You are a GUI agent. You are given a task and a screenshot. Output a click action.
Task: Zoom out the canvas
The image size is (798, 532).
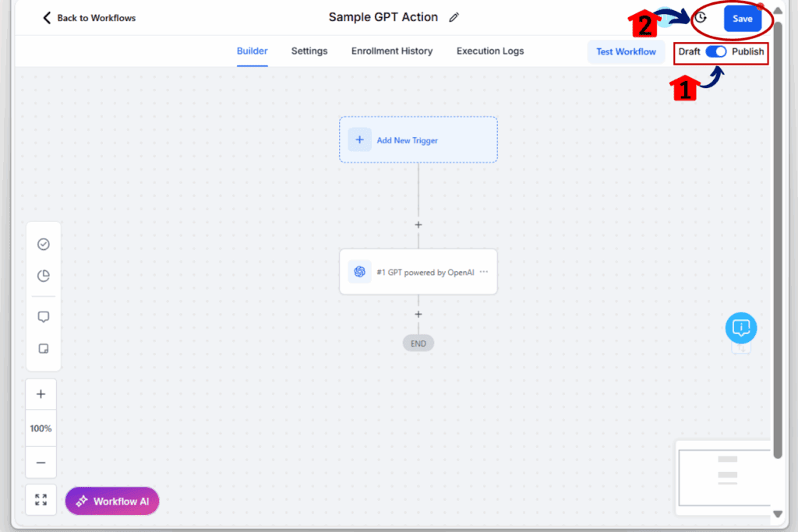pos(41,463)
